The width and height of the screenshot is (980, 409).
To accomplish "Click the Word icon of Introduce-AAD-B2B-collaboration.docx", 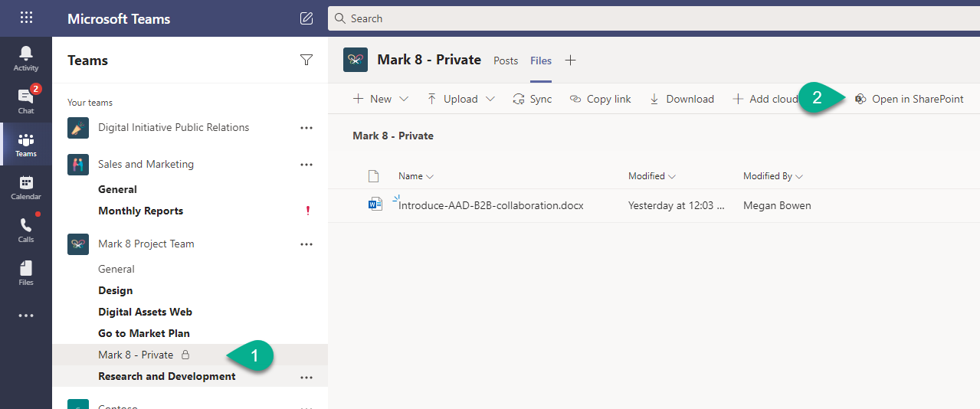I will click(x=375, y=204).
